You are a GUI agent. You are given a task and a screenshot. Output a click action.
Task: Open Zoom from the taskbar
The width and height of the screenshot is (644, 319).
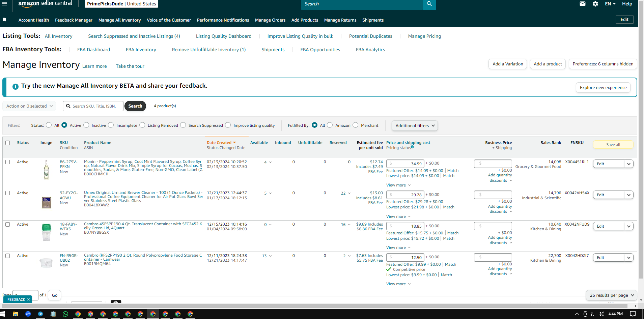click(x=28, y=314)
